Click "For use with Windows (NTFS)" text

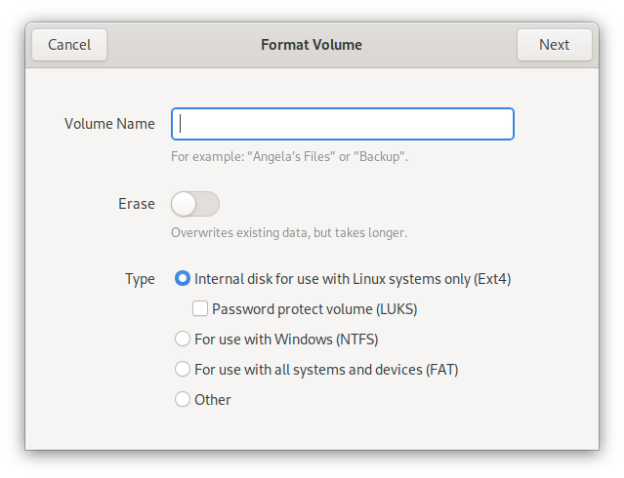[286, 339]
